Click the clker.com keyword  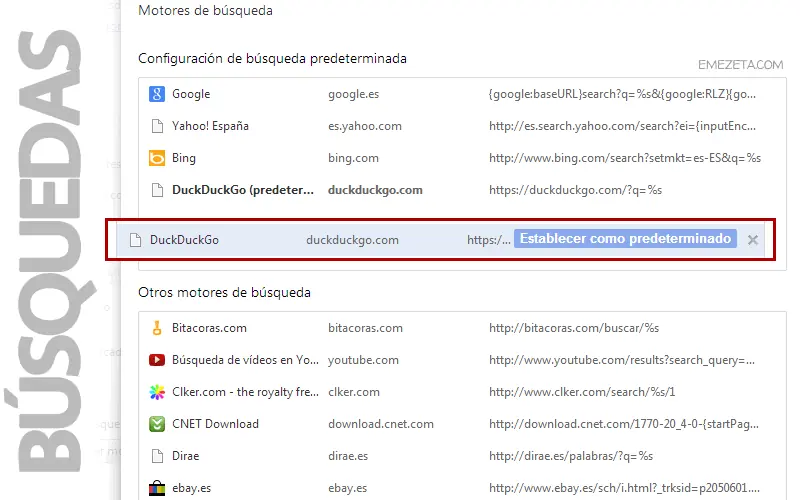point(354,392)
